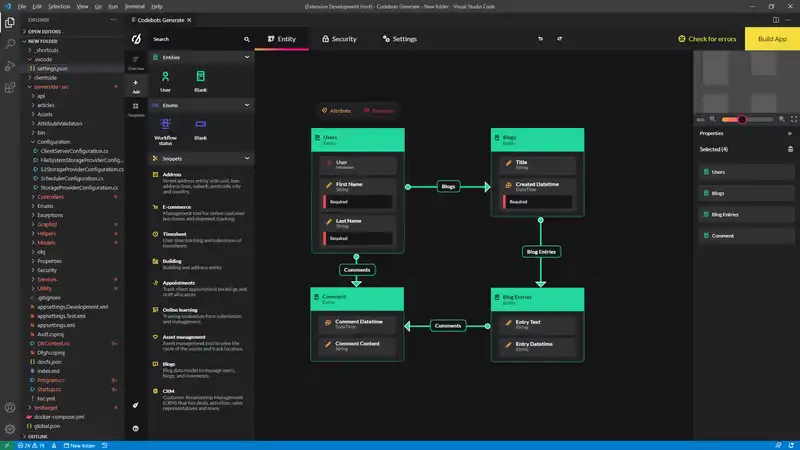The image size is (800, 450).
Task: Expand the Controllers folder in Explorer
Action: click(50, 197)
